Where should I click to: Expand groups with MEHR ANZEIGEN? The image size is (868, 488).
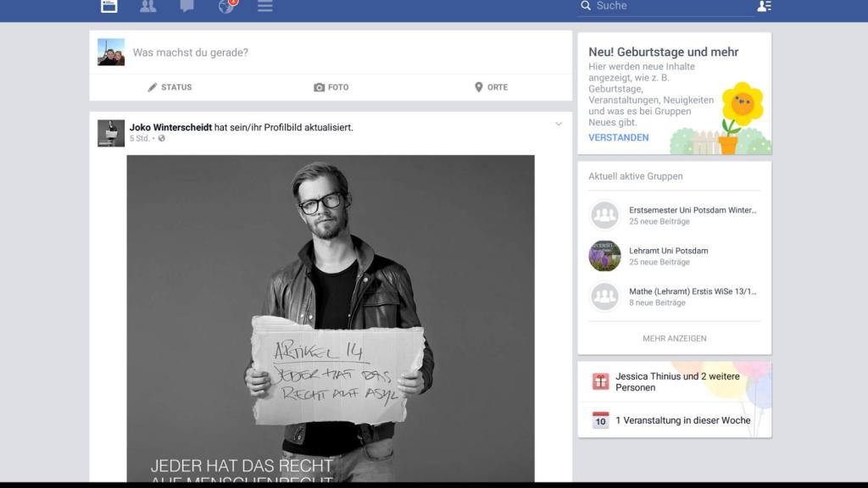tap(673, 338)
